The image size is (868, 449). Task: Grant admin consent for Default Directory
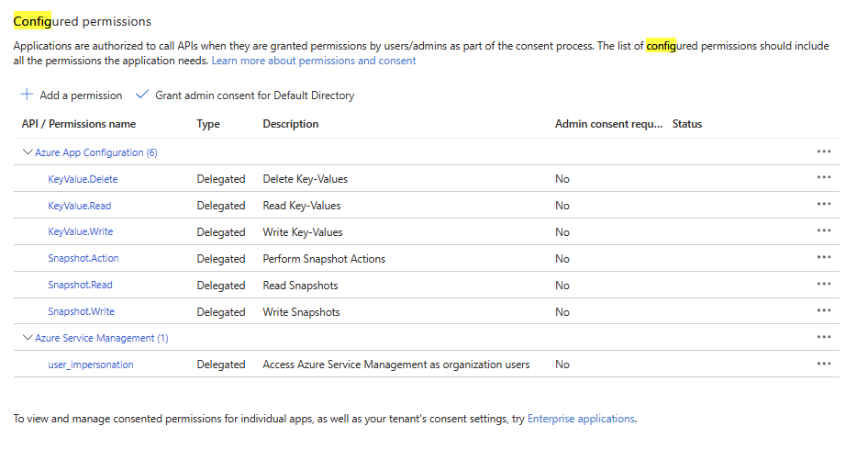(x=255, y=95)
